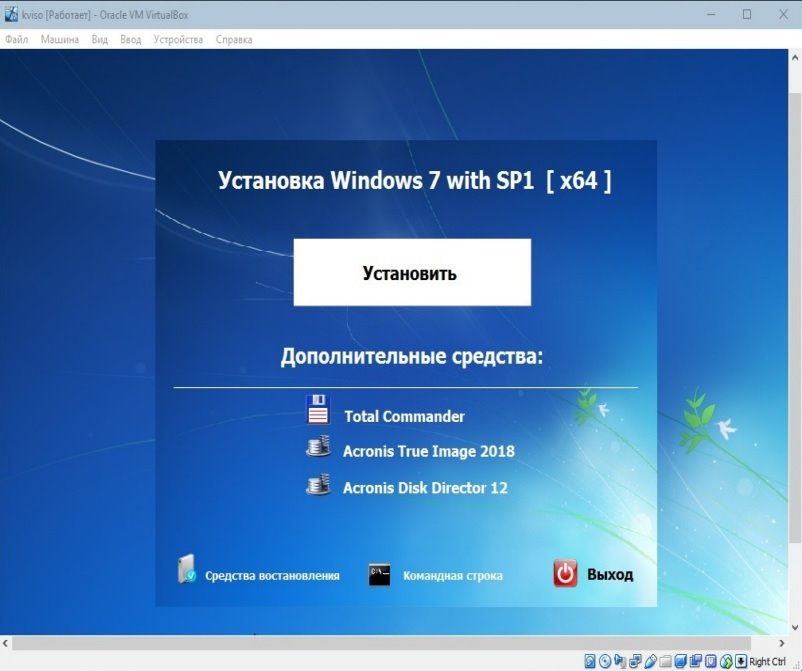The height and width of the screenshot is (671, 802).
Task: Open the Файл menu
Action: (x=16, y=39)
